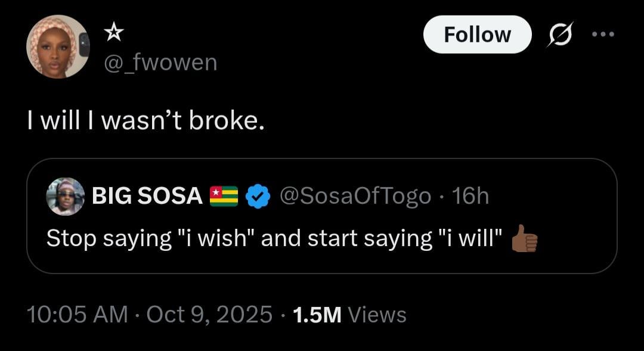Open the three-dot more options menu

602,34
